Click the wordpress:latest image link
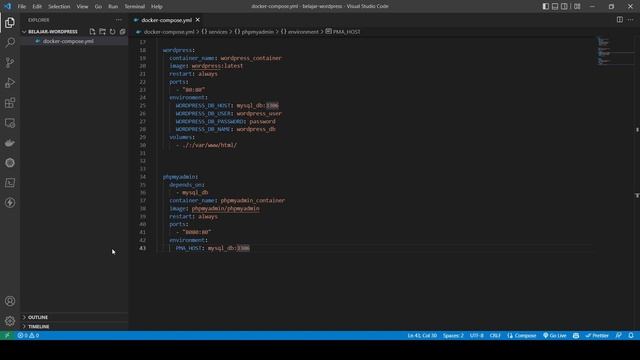Image resolution: width=640 pixels, height=360 pixels. [x=217, y=66]
